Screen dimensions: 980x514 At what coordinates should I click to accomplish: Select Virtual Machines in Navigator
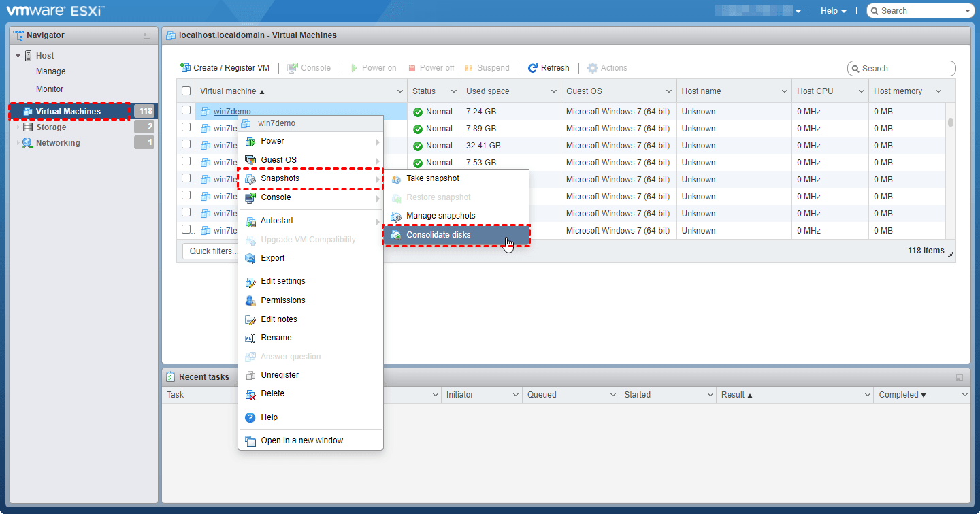point(69,112)
